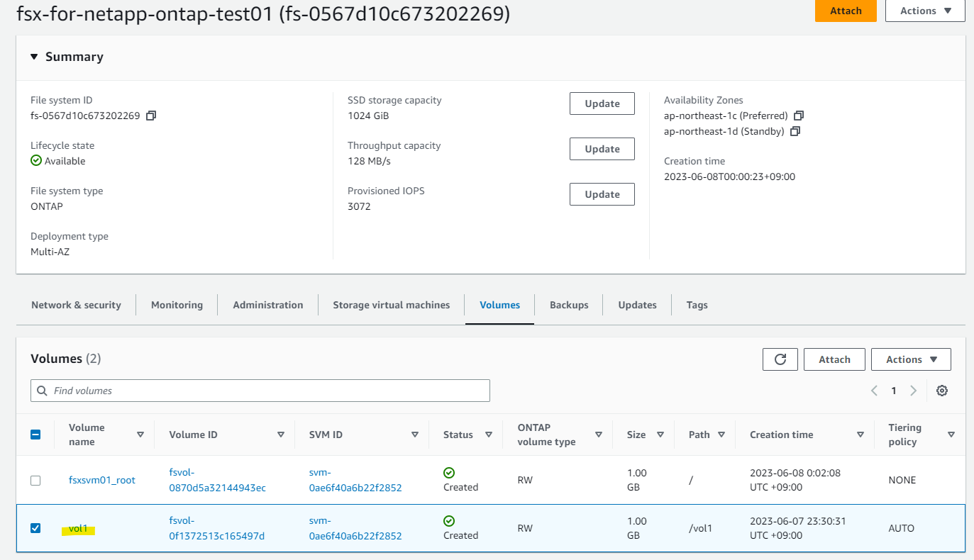The image size is (974, 560).
Task: Go to next volumes page
Action: click(x=913, y=391)
